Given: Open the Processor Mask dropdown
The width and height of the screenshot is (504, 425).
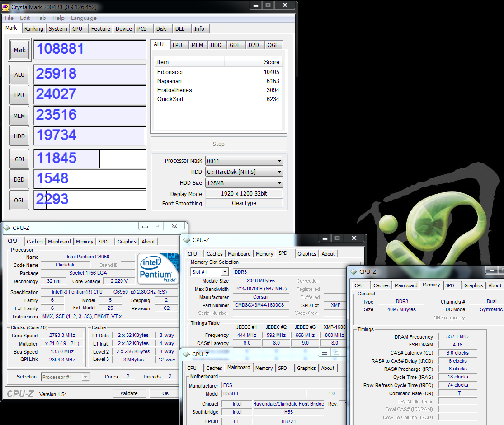Looking at the screenshot, I should [x=244, y=161].
